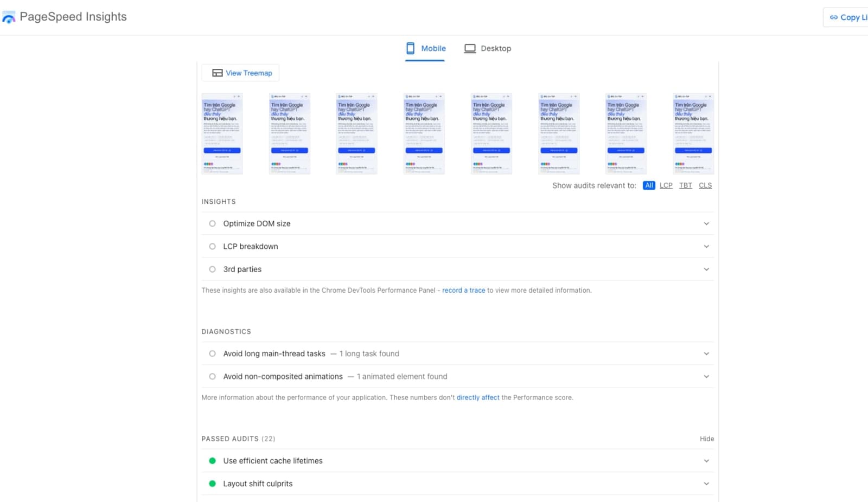Image resolution: width=868 pixels, height=502 pixels.
Task: Click the Copy Link button
Action: [846, 17]
